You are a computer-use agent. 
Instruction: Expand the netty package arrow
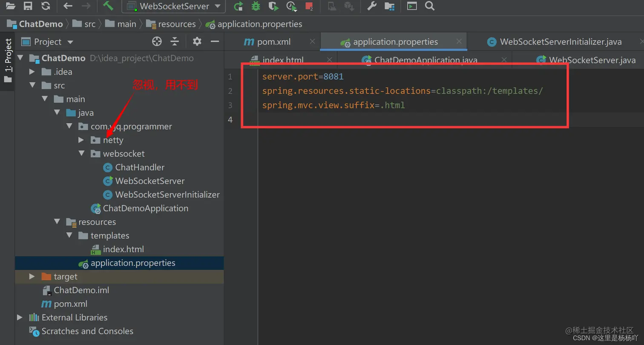(81, 140)
